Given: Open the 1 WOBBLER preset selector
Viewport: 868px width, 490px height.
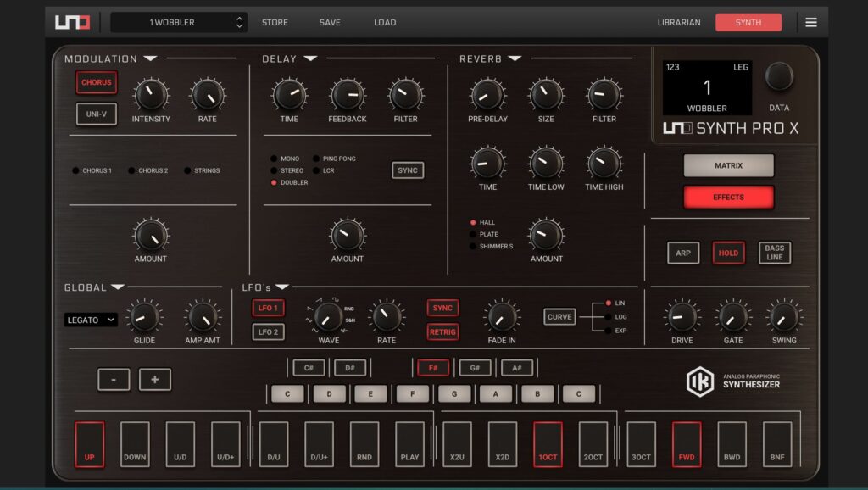Looking at the screenshot, I should click(x=179, y=22).
